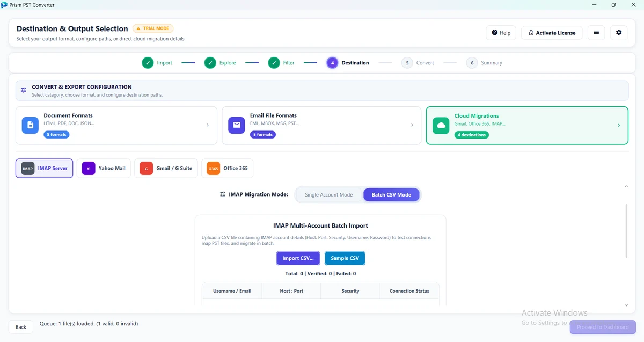
Task: Click the Help question mark button
Action: [x=501, y=33]
